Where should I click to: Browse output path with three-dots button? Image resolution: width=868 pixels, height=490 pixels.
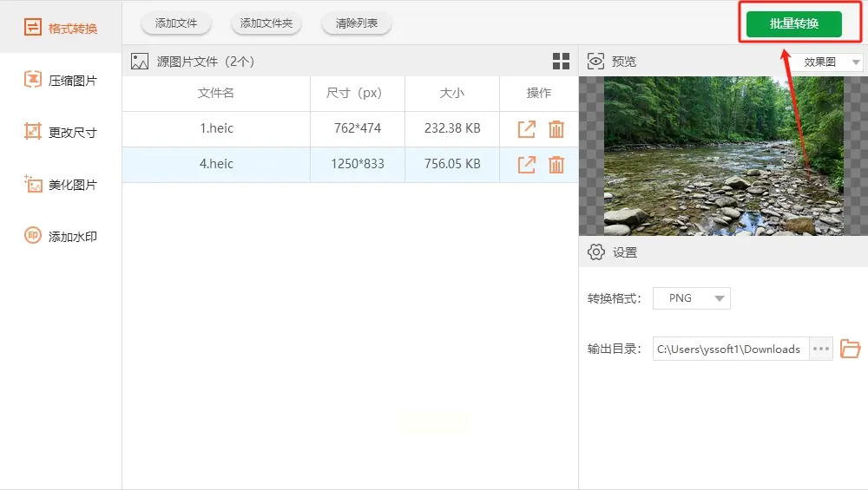click(x=821, y=349)
